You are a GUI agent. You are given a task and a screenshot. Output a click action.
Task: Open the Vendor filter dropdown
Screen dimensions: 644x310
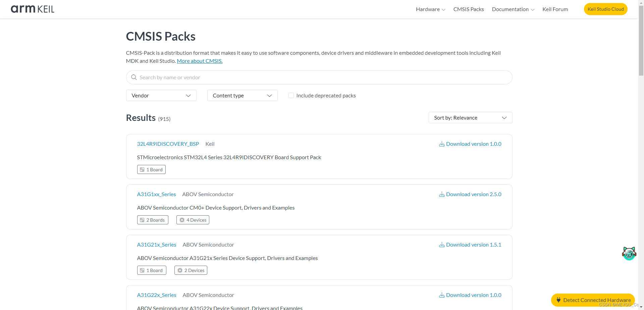161,95
